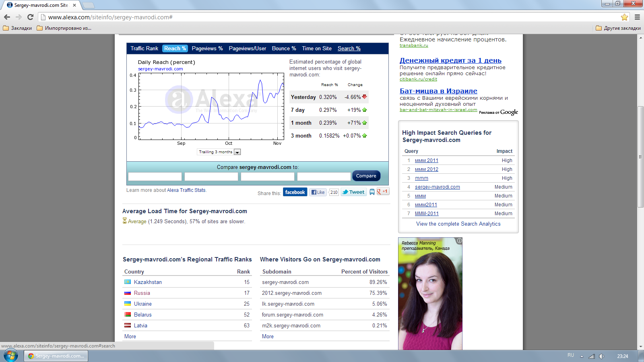644x362 pixels.
Task: Open sergey-mavrodi.com query link
Action: (x=438, y=187)
